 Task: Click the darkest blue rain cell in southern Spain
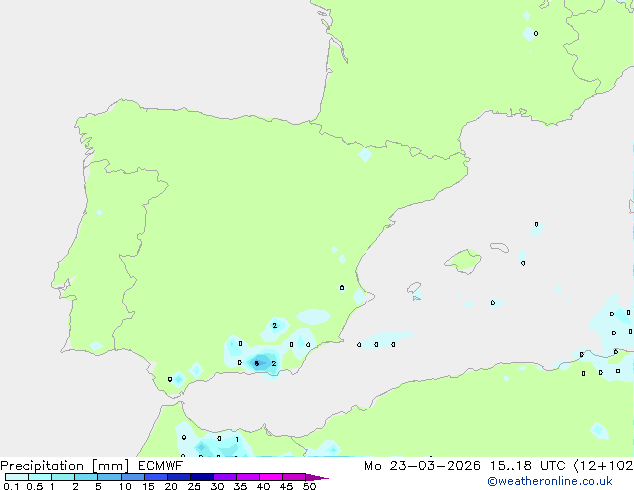pyautogui.click(x=260, y=363)
